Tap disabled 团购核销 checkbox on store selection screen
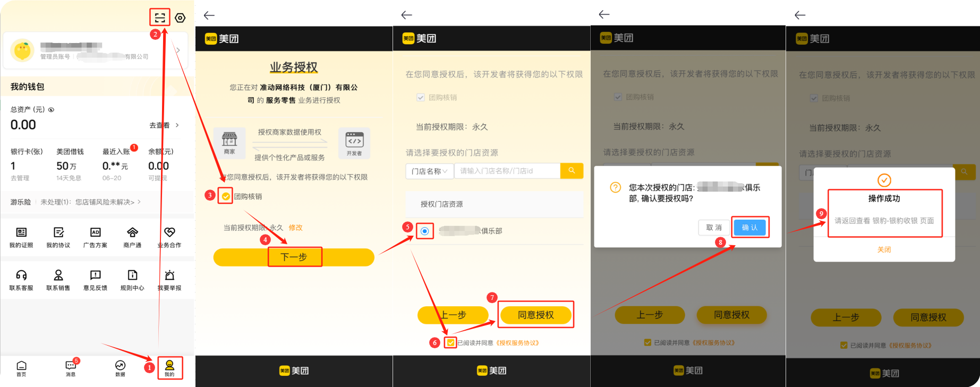 [421, 98]
